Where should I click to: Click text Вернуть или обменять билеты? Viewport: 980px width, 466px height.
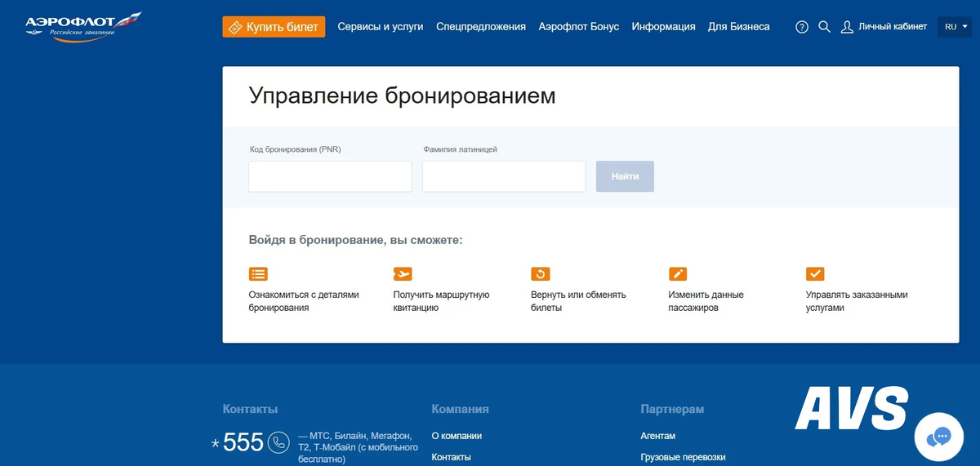(578, 301)
